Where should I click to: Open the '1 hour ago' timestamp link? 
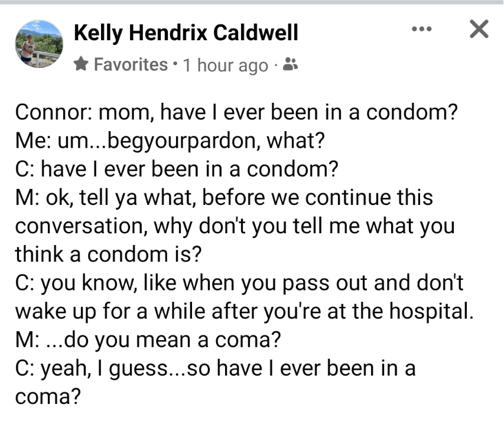[x=225, y=65]
